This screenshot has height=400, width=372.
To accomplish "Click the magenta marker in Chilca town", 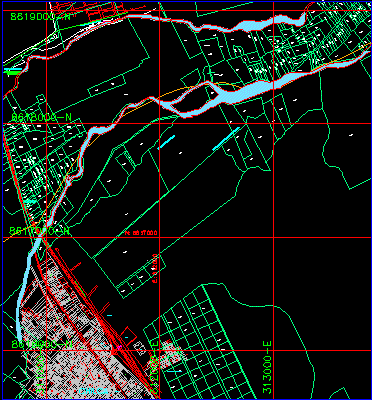I will tap(119, 348).
